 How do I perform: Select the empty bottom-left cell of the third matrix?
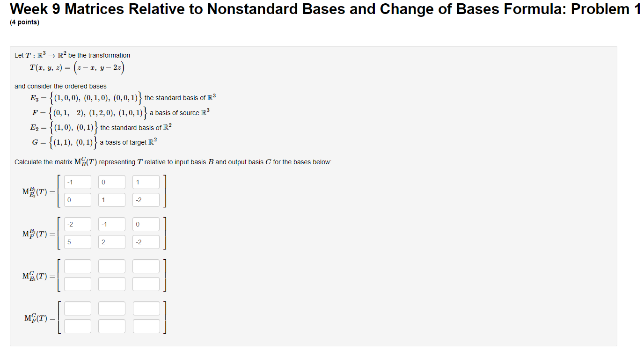point(77,284)
